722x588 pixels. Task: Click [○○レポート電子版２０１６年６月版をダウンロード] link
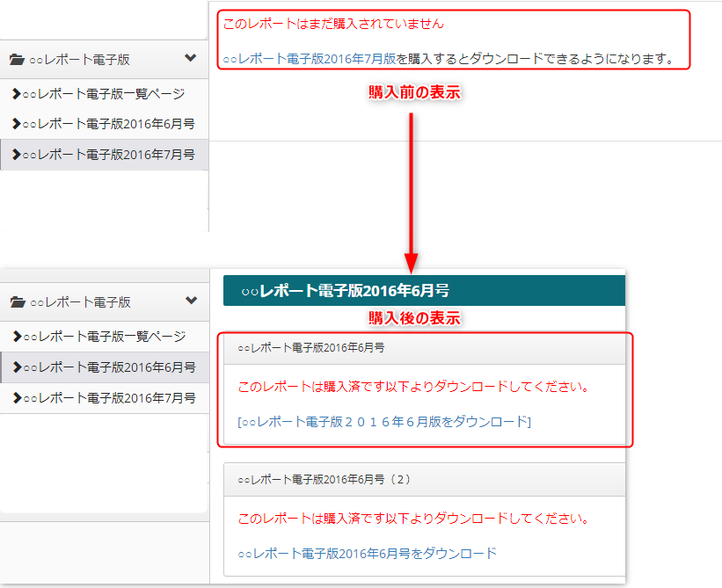click(384, 422)
